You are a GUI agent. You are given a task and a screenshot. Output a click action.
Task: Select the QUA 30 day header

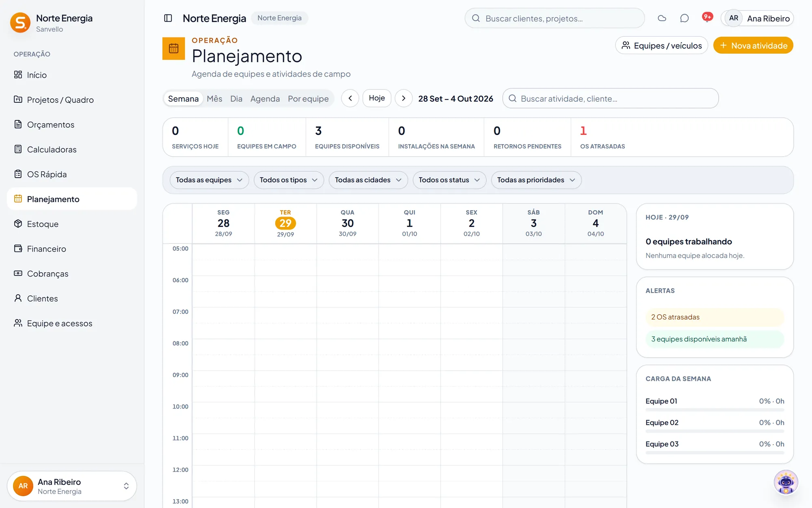(x=348, y=224)
